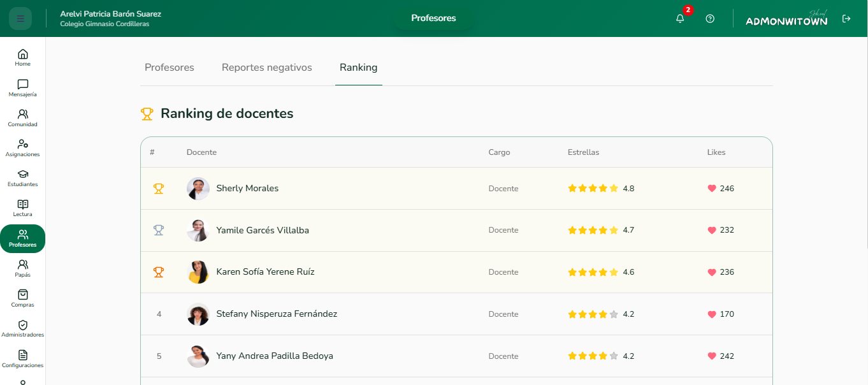The height and width of the screenshot is (385, 868).
Task: Open the help question mark icon
Action: pyautogui.click(x=710, y=18)
